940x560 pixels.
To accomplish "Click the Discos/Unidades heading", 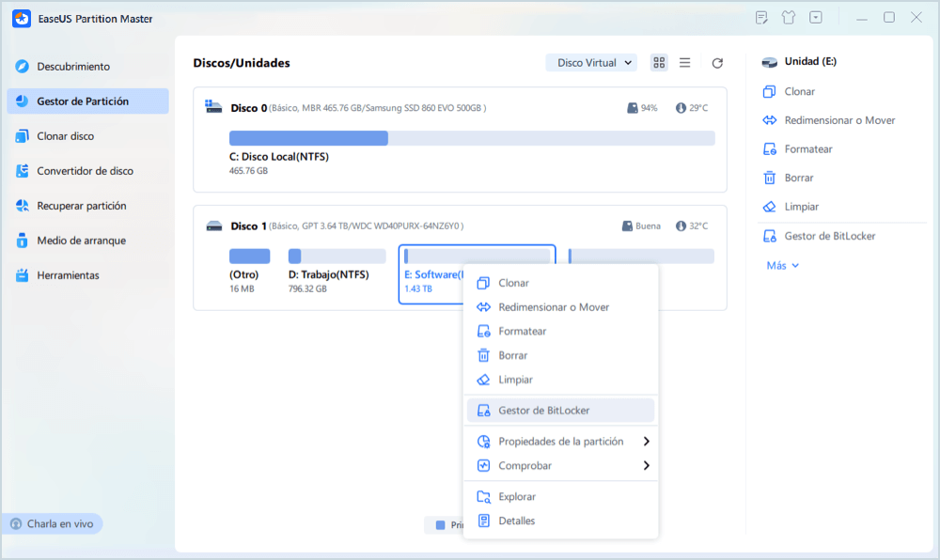I will pyautogui.click(x=242, y=63).
